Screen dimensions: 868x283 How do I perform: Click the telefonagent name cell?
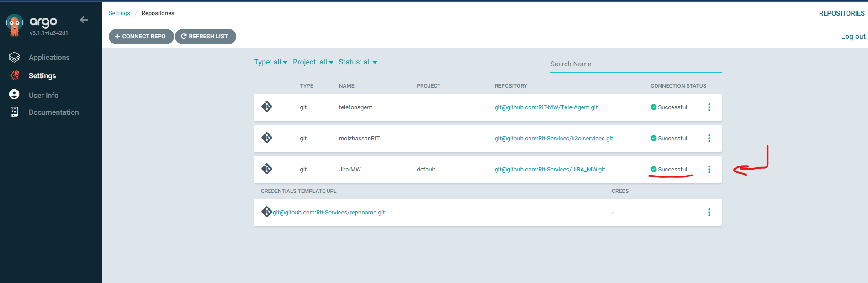point(355,107)
